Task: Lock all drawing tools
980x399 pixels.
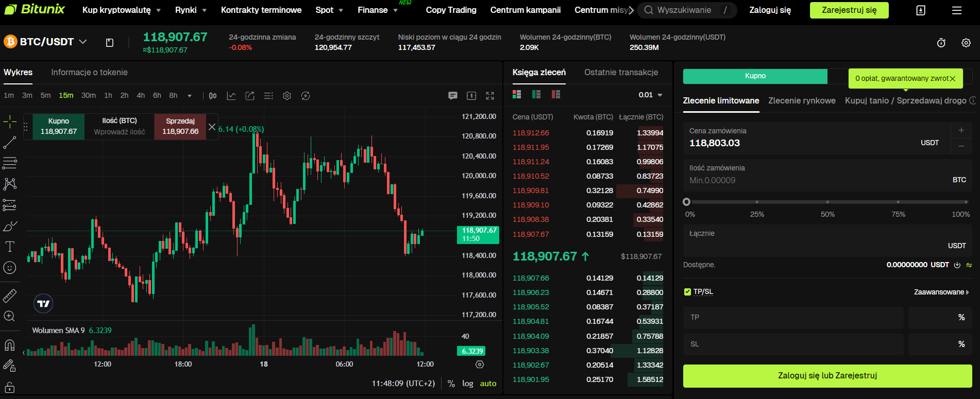Action: pos(10,387)
